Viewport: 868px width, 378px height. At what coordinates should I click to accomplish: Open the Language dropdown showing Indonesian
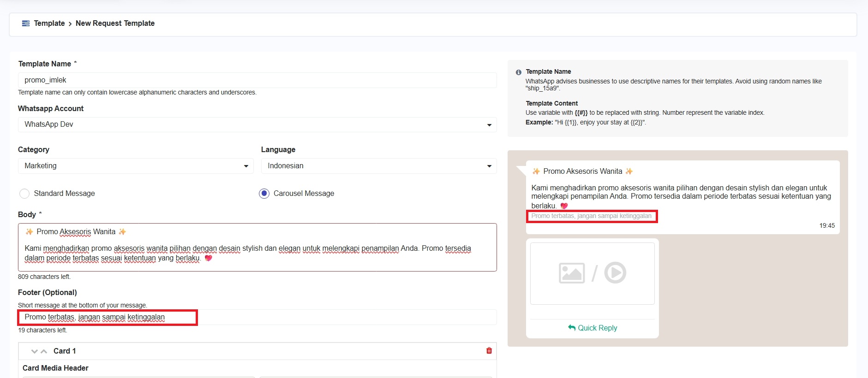pos(378,166)
